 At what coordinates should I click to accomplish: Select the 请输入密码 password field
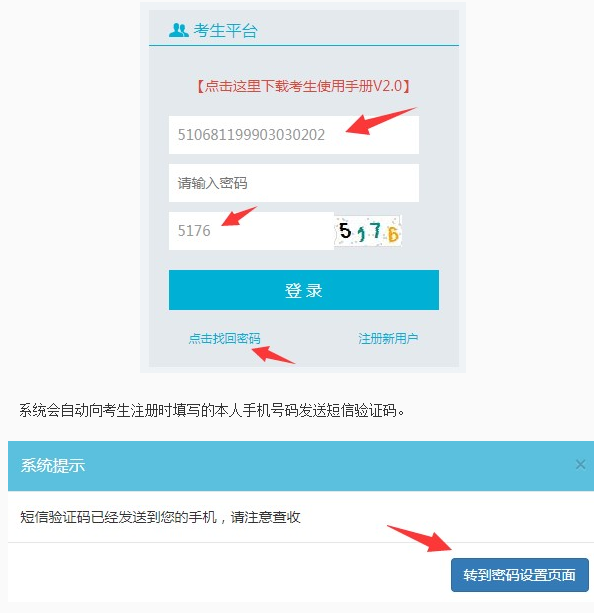(x=294, y=183)
